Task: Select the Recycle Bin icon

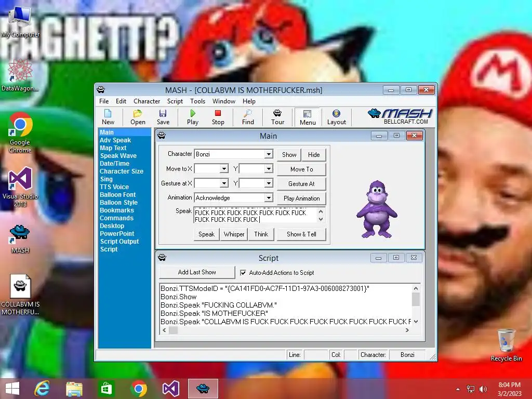Action: tap(506, 345)
